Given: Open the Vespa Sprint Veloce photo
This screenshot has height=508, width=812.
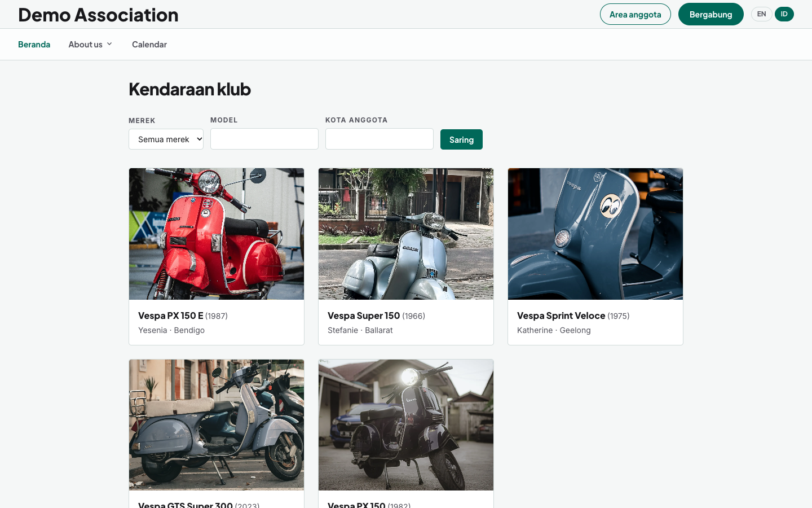Looking at the screenshot, I should [595, 234].
